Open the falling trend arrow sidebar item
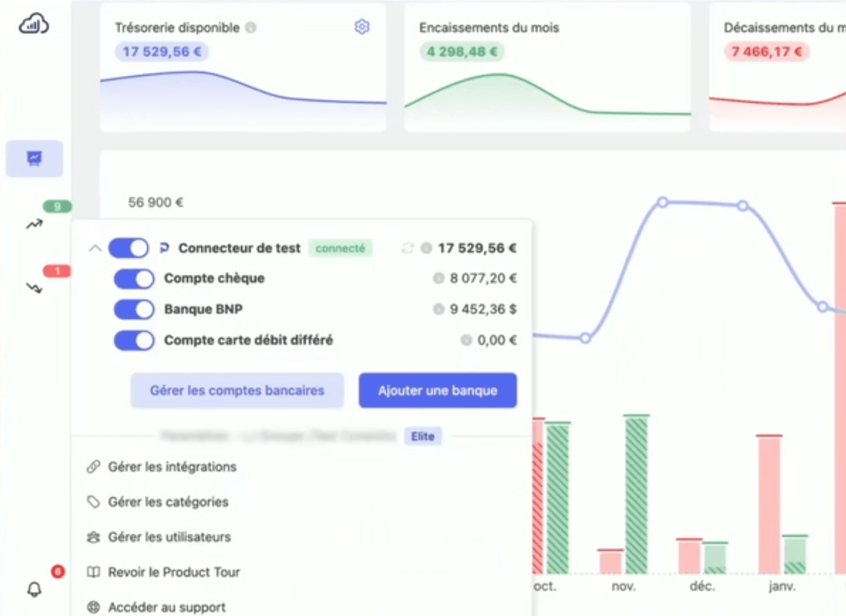Screen dimensions: 846x616 tap(34, 288)
